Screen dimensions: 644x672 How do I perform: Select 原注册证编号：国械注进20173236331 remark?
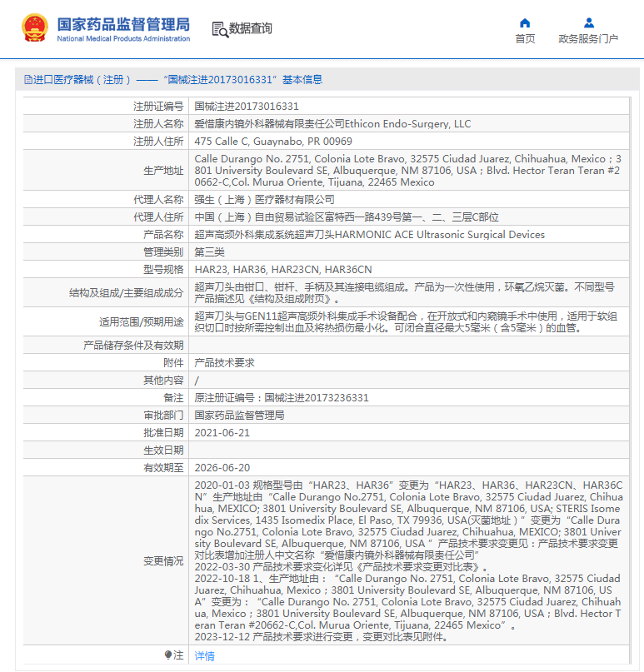coord(282,398)
